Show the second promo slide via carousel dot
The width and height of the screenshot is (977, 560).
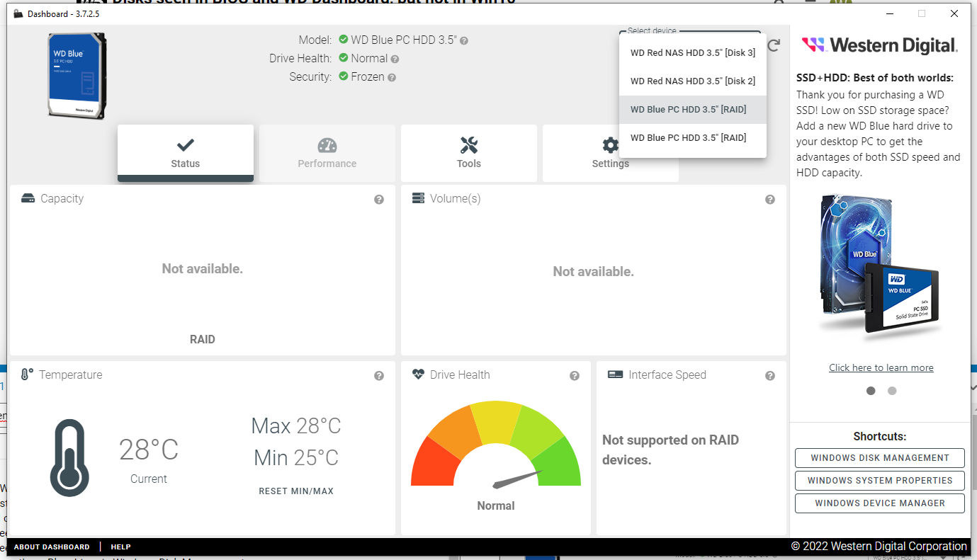pos(892,391)
